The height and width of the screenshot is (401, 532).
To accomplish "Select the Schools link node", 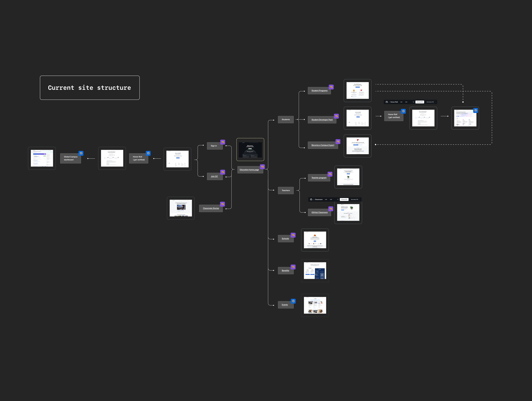I will [286, 238].
